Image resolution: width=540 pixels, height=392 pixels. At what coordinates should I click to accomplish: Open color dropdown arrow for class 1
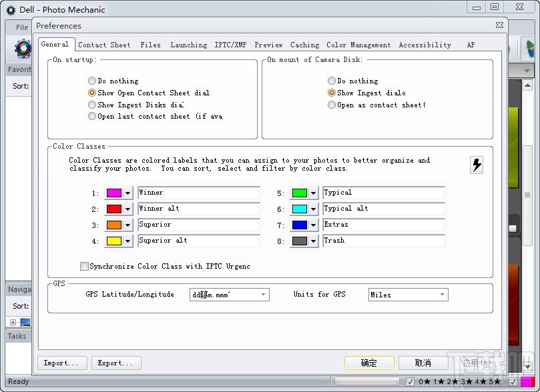(127, 193)
